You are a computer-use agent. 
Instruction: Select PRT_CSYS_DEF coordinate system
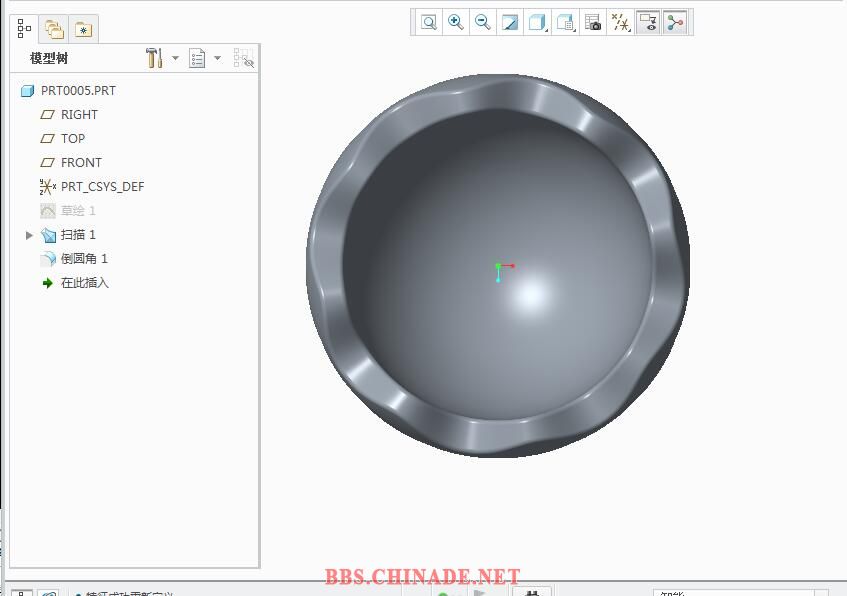pyautogui.click(x=102, y=187)
